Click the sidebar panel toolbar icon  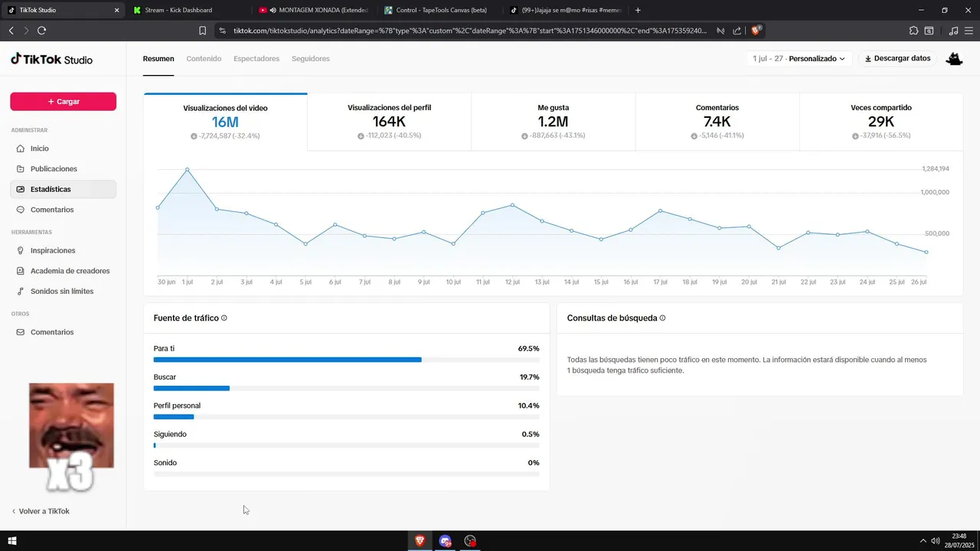(x=929, y=31)
